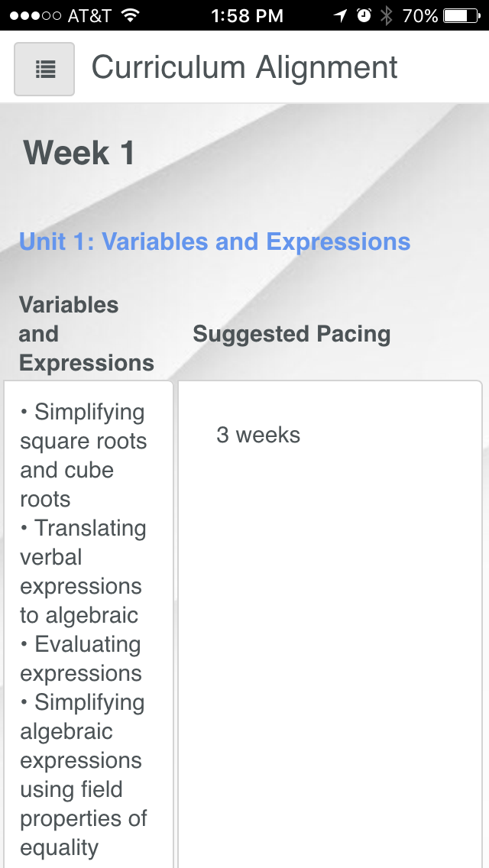The height and width of the screenshot is (868, 489).
Task: Select the Variables and Expressions column header
Action: (x=86, y=334)
